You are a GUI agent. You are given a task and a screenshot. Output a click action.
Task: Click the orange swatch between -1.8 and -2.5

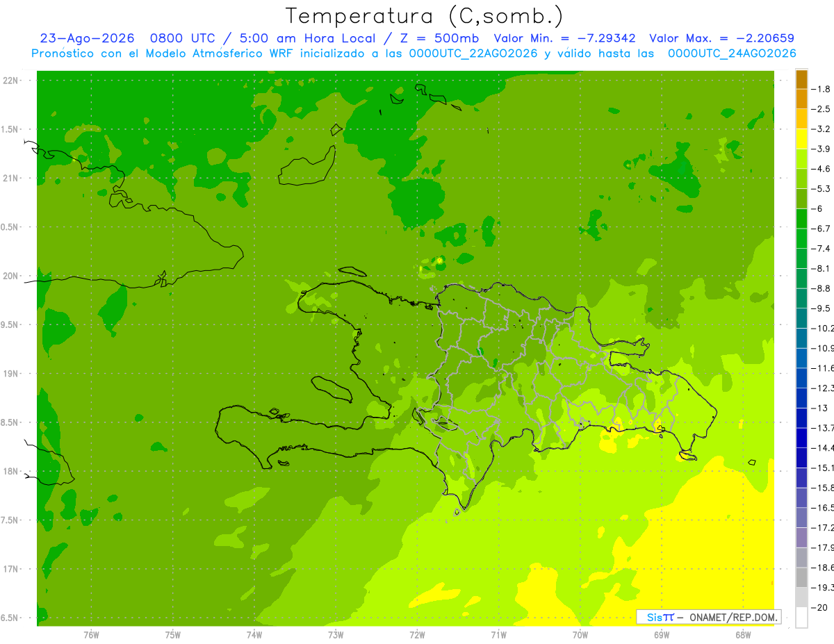801,99
